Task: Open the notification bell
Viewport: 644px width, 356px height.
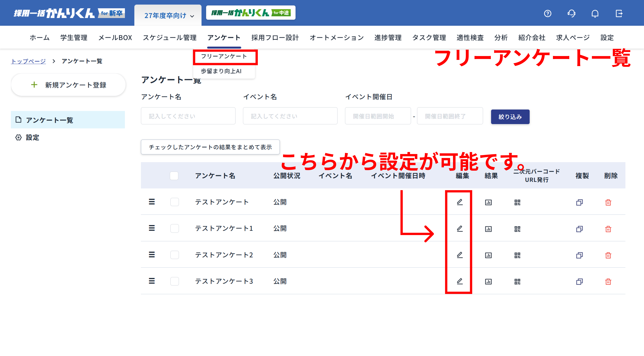Action: click(x=595, y=13)
